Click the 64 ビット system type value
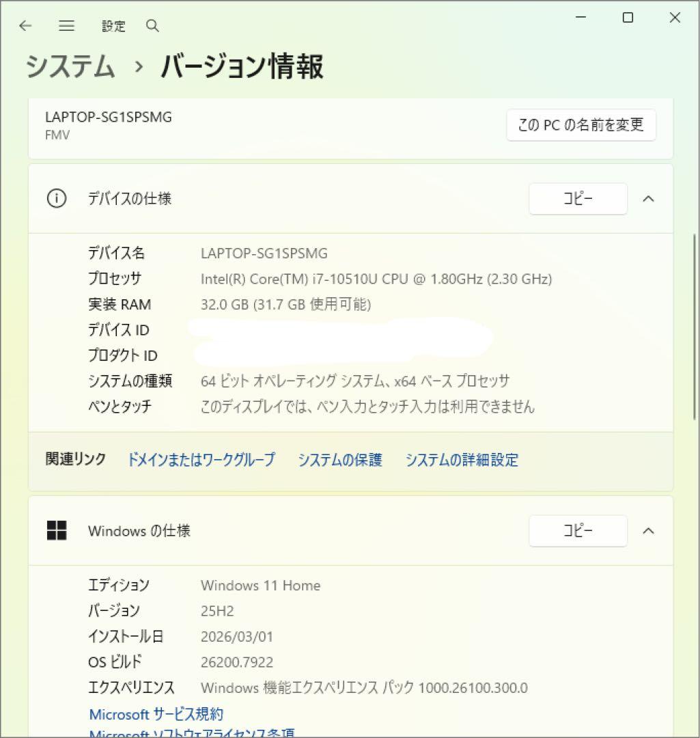Screen dimensions: 700x738 click(354, 381)
